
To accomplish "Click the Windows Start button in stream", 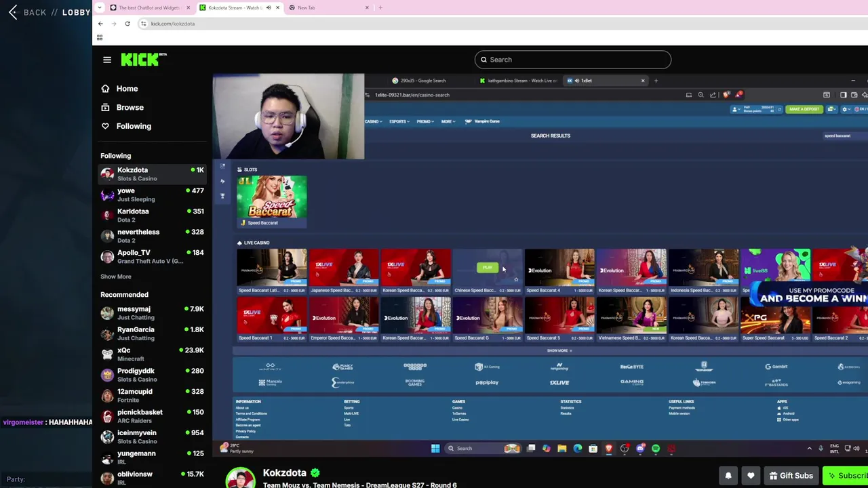I will click(x=435, y=448).
